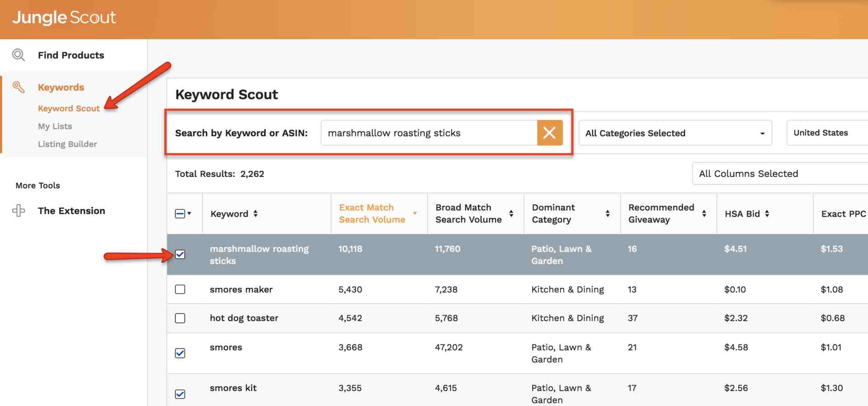Uncheck the smores kit row checkbox
Image resolution: width=868 pixels, height=406 pixels.
click(x=180, y=394)
